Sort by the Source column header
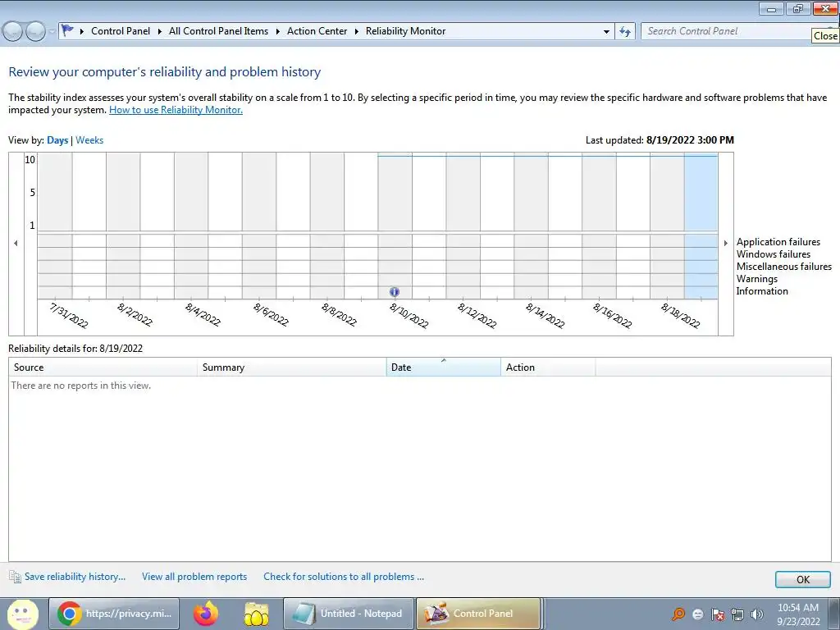 coord(103,367)
